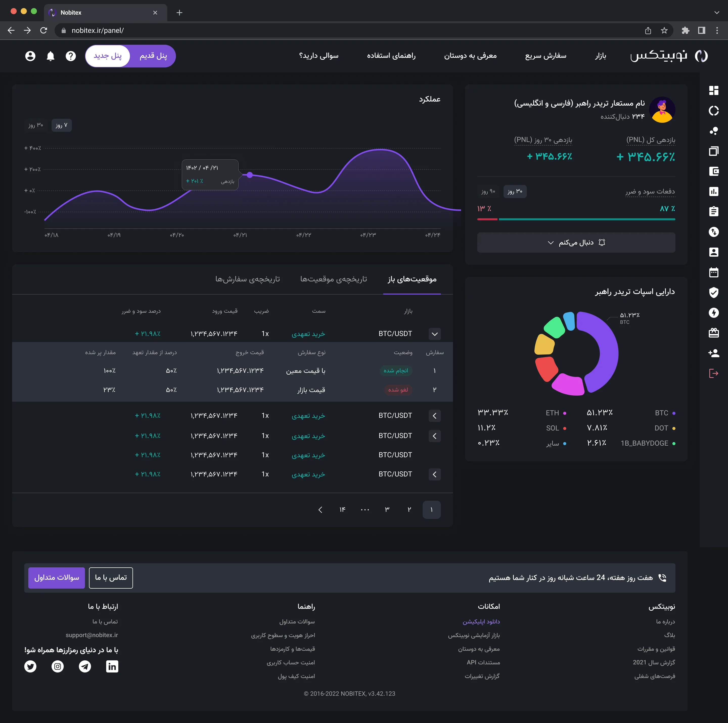Open notifications bell in the header
The image size is (728, 723).
click(51, 56)
